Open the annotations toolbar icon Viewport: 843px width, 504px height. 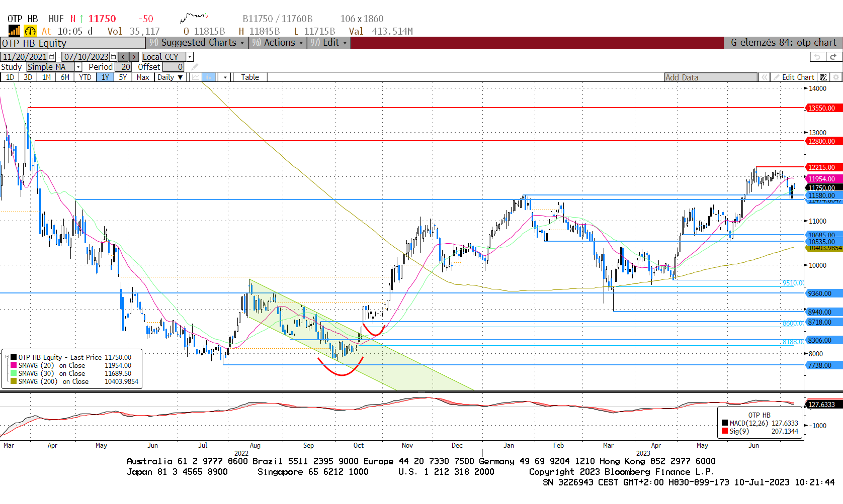tap(823, 77)
